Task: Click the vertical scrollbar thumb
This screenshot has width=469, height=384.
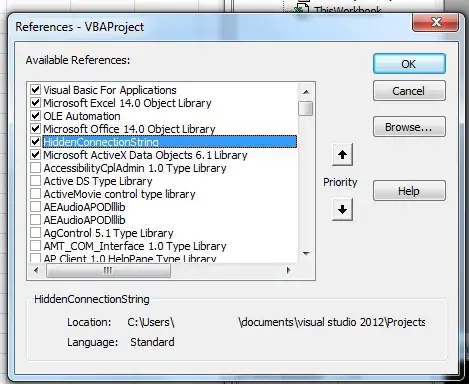Action: [306, 108]
